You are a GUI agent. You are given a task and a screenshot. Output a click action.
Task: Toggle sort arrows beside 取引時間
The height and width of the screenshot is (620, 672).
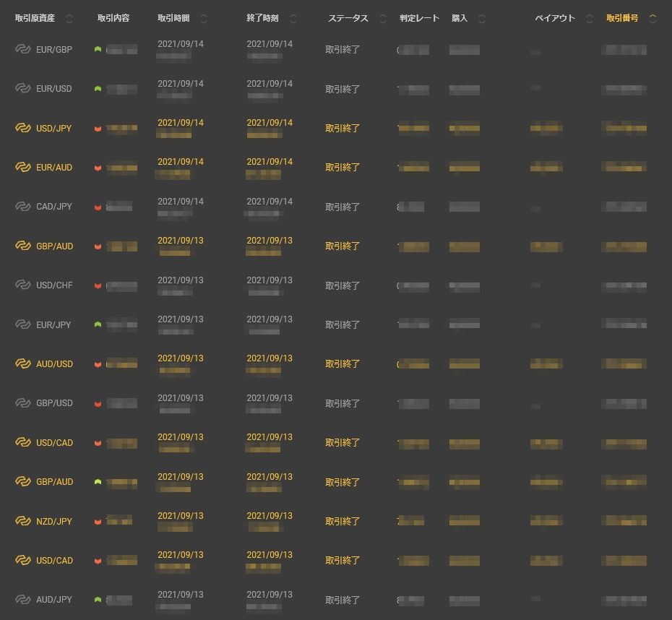tap(204, 19)
